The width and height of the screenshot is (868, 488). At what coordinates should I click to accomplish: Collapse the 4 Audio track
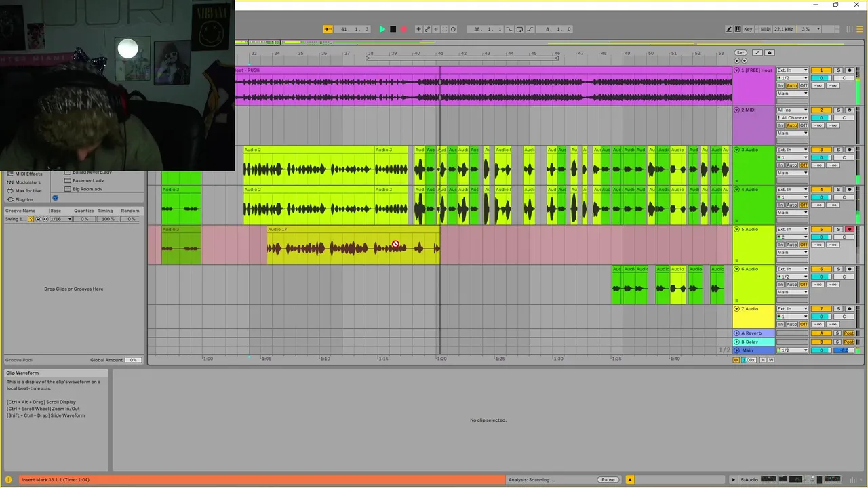click(x=737, y=190)
